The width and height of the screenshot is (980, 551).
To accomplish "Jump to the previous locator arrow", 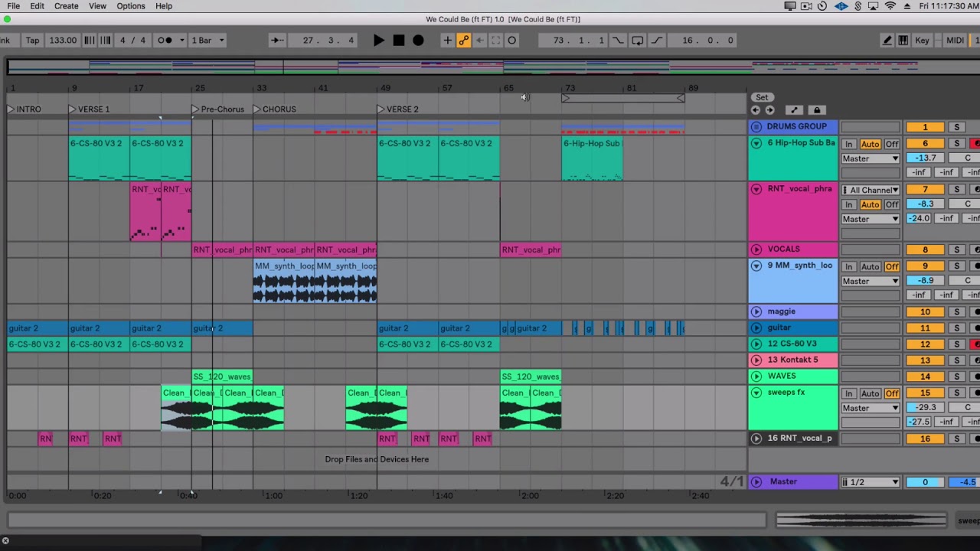I will click(x=756, y=110).
